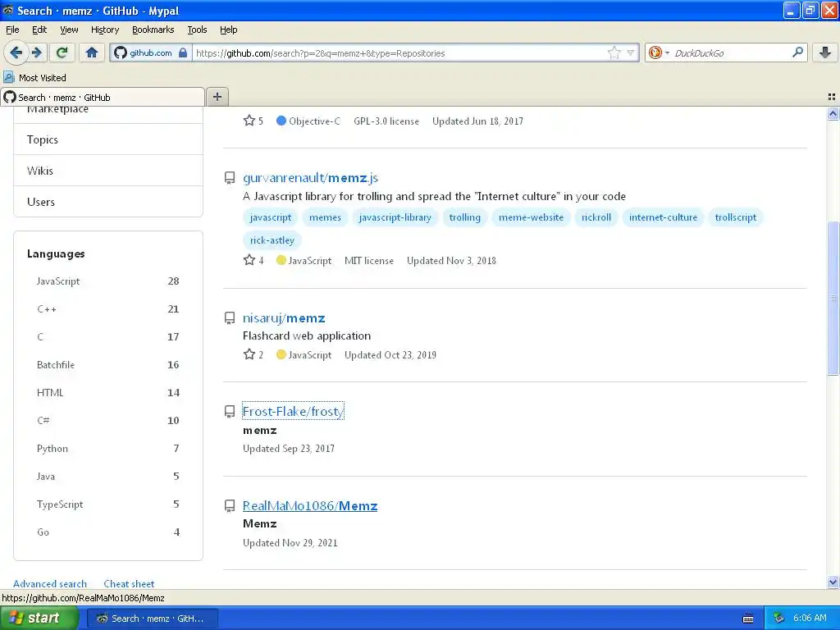Click the star icon beside Objective-C result
This screenshot has height=630, width=840.
tap(249, 121)
